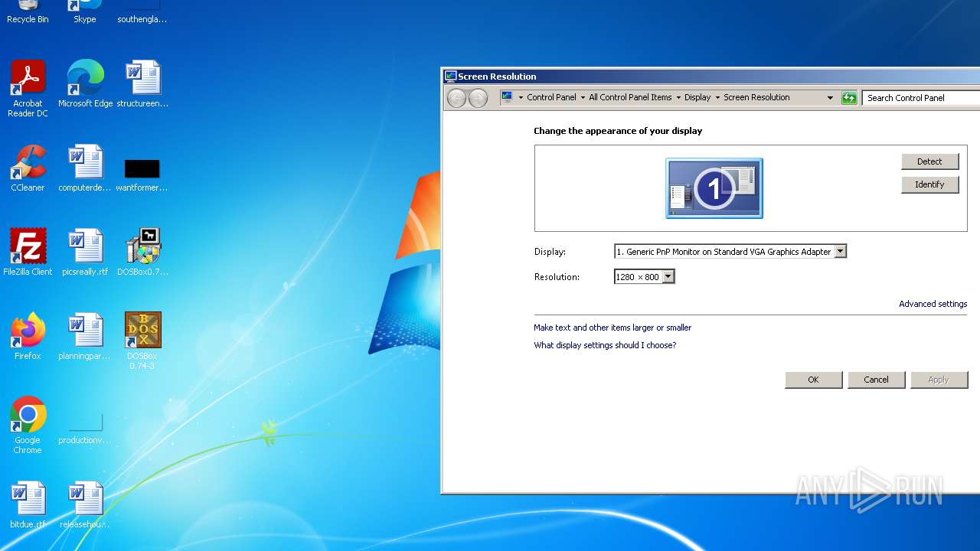980x551 pixels.
Task: Open the Skype desktop shortcut
Action: pyautogui.click(x=84, y=12)
